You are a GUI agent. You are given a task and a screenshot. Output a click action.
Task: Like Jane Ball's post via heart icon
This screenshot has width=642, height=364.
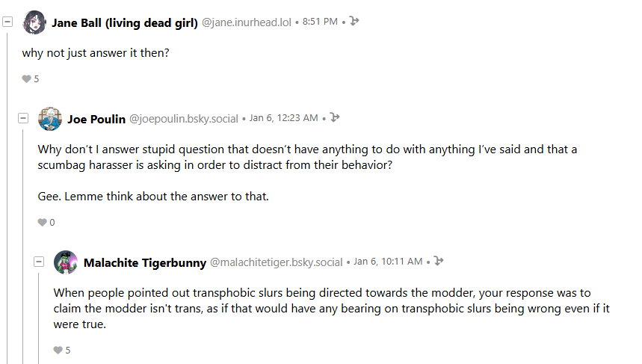(27, 78)
